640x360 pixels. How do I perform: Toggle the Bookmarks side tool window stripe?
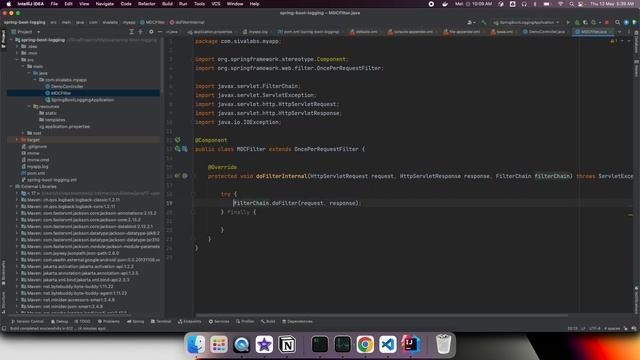[3, 273]
